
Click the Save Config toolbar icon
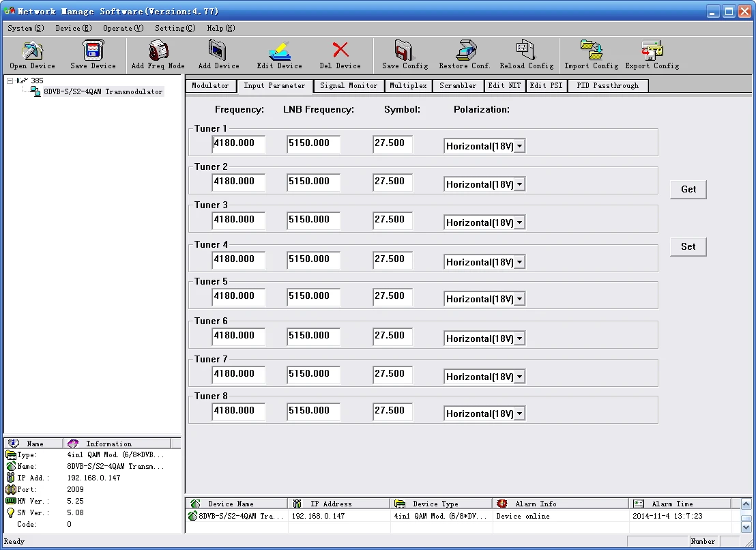point(405,52)
